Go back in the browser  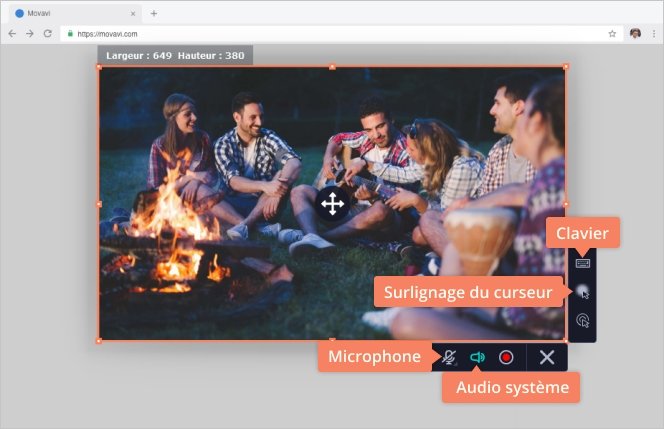click(12, 33)
